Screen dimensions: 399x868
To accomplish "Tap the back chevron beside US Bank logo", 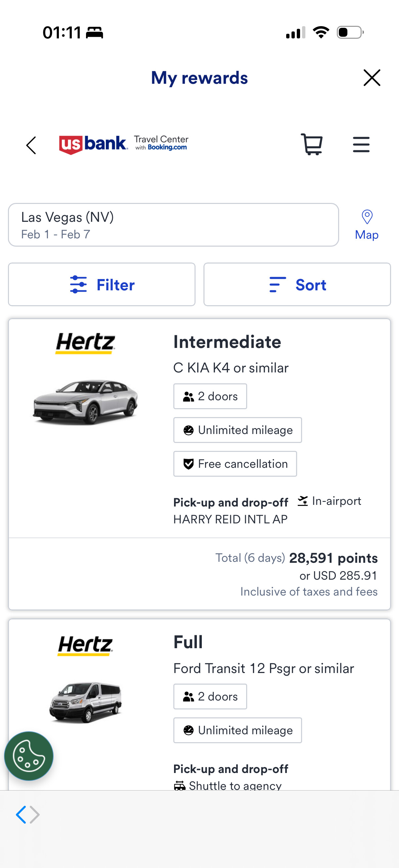I will [x=31, y=146].
